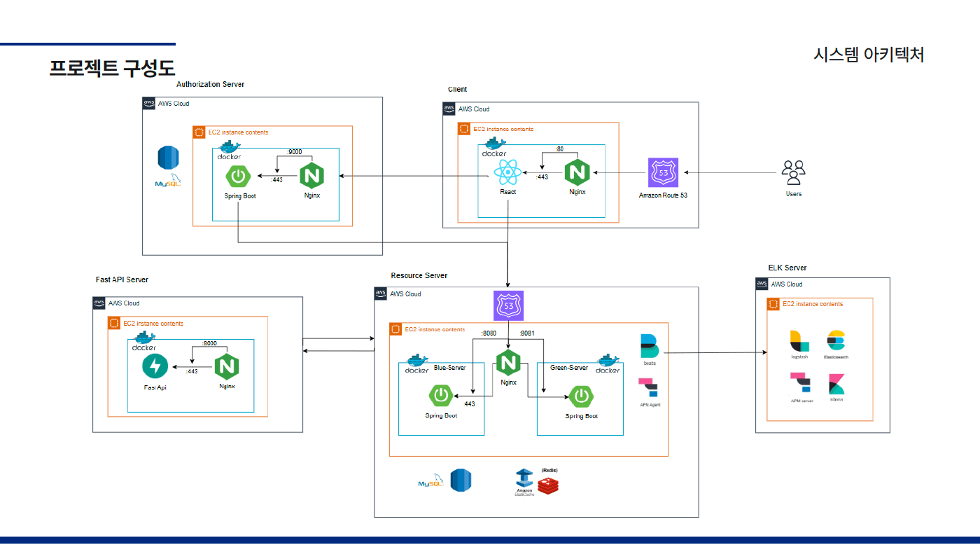Screen dimensions: 980x552
Task: Click the ':8081' port label
Action: (x=527, y=333)
